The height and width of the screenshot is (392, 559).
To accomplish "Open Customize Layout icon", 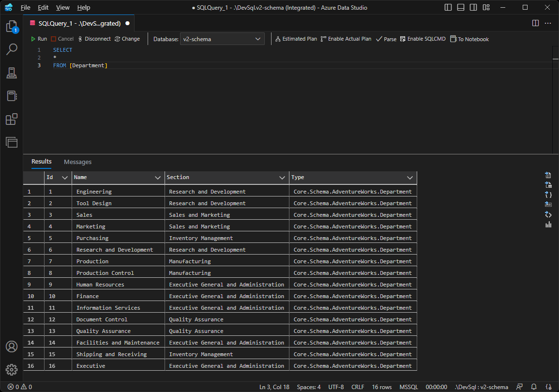I will 486,7.
